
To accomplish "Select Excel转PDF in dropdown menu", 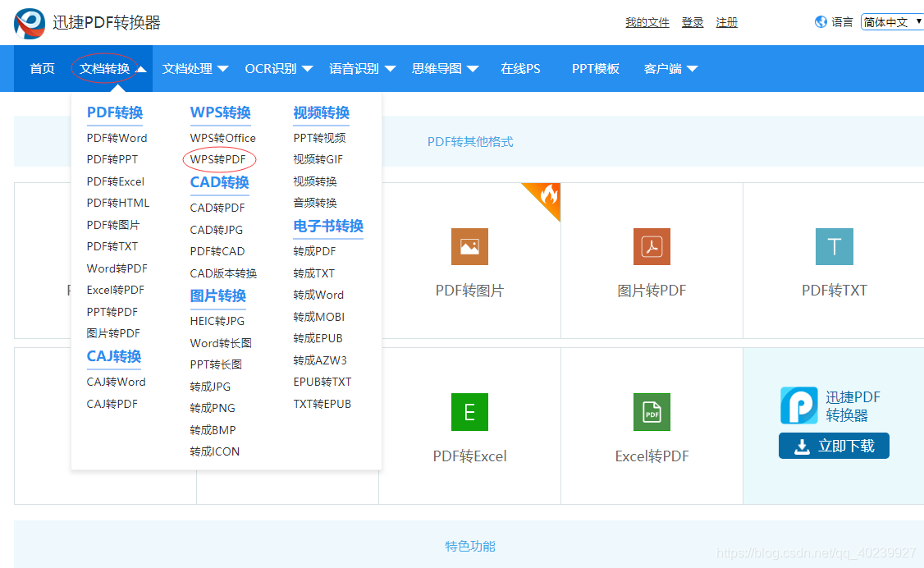I will pos(116,290).
